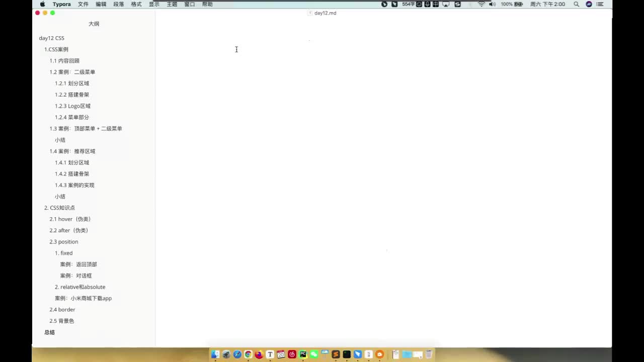Jump to '总结' heading in outline
Viewport: 644px width, 362px height.
click(49, 332)
